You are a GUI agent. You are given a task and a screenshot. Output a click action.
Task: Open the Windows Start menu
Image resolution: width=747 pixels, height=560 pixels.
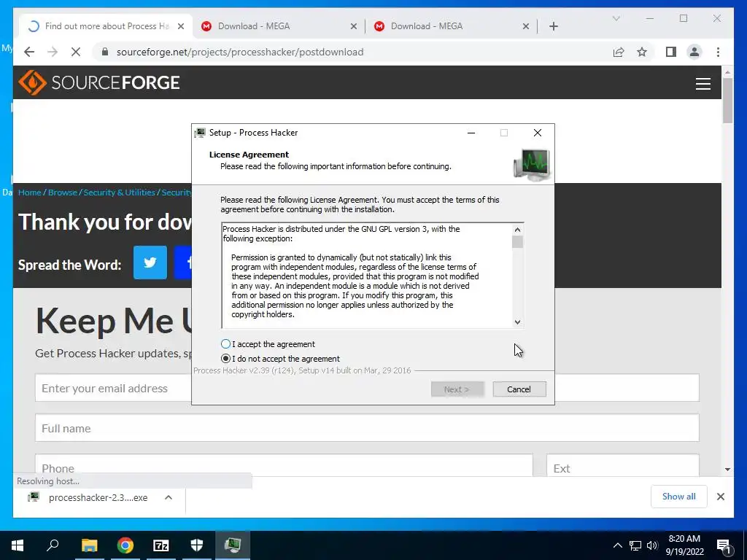point(18,545)
